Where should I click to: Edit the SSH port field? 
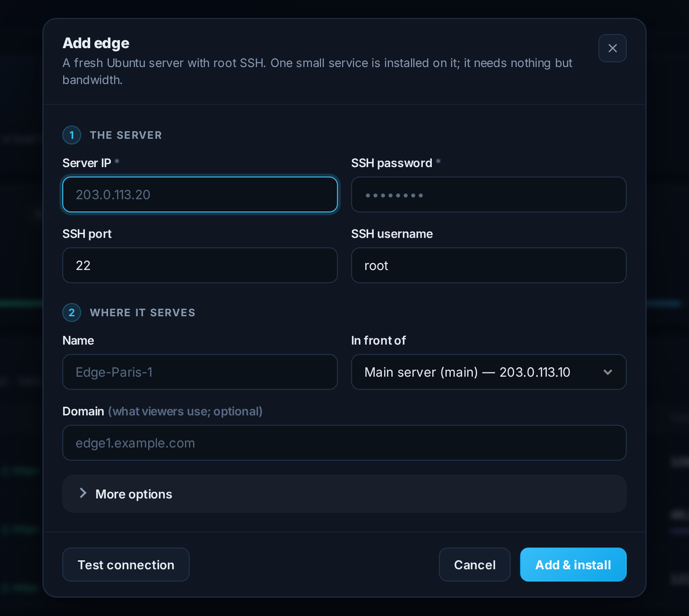(x=200, y=265)
